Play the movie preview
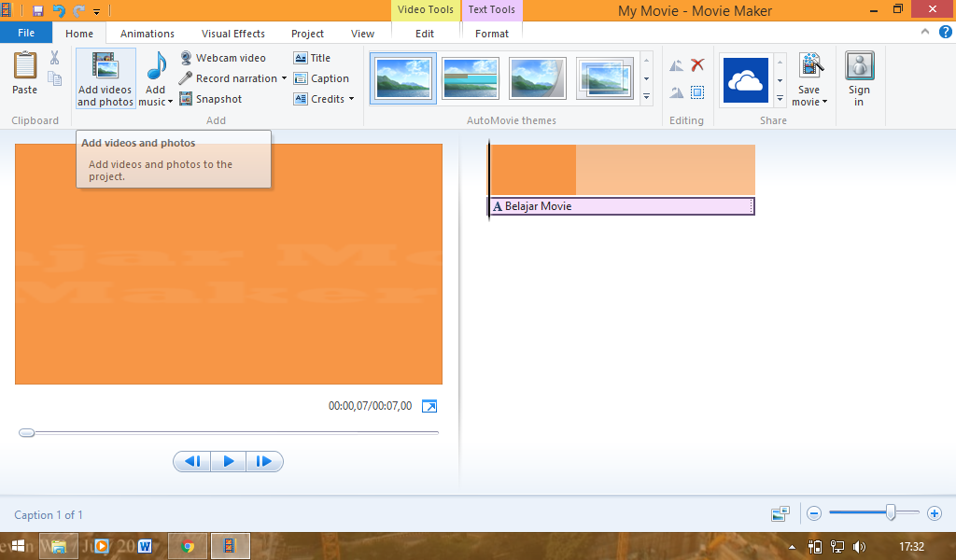This screenshot has width=956, height=560. [229, 461]
